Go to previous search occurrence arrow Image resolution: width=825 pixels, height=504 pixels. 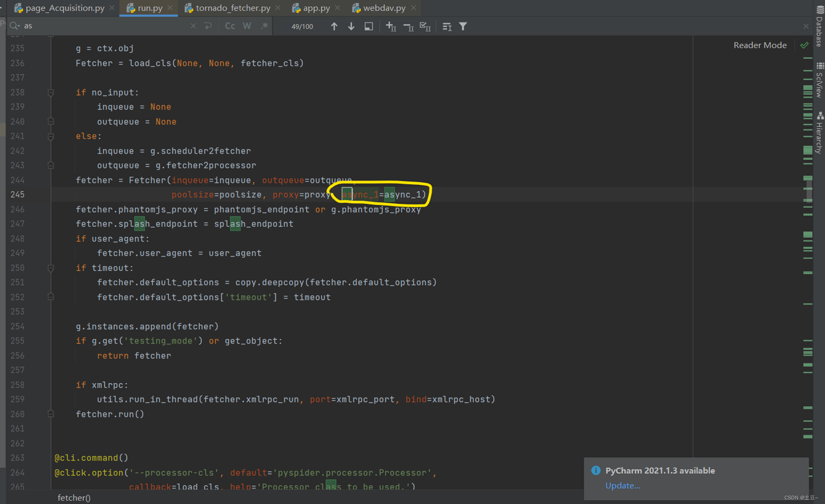334,26
